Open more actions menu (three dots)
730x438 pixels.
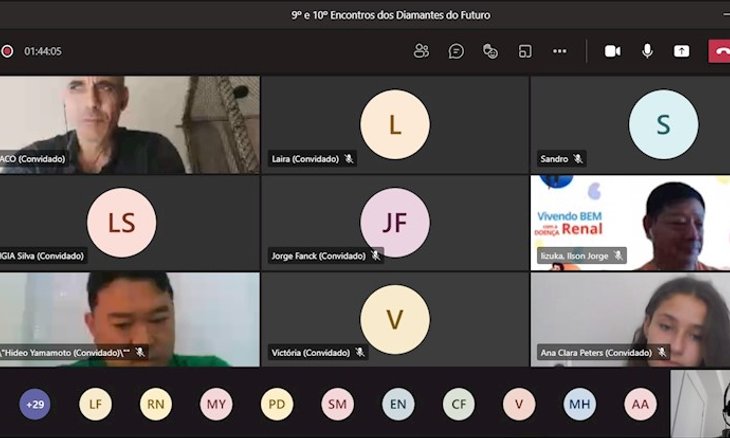pos(560,51)
